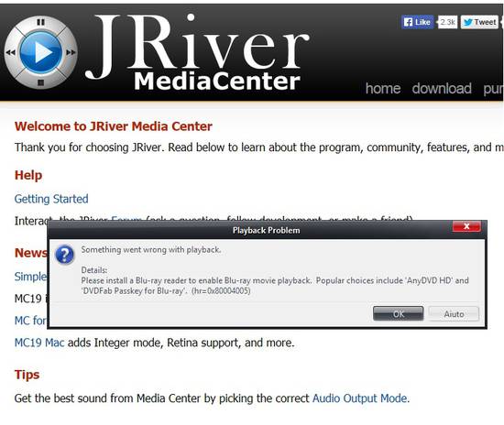This screenshot has height=425, width=504.
Task: Click the blue play button in logo
Action: pos(41,52)
